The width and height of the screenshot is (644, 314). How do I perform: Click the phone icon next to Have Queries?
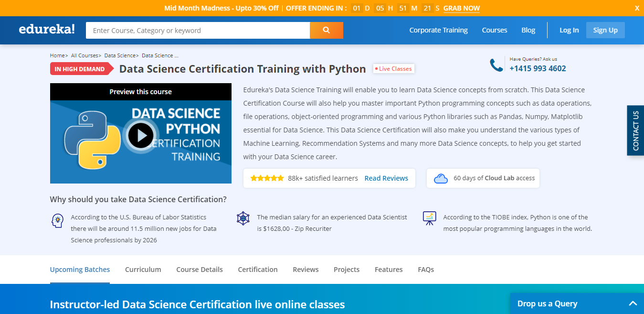tap(495, 64)
